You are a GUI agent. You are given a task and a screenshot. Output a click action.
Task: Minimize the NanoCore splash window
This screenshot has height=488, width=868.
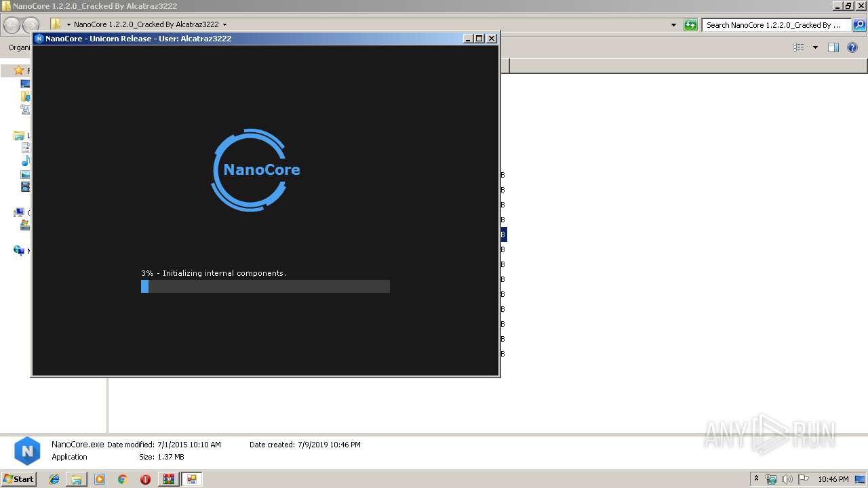468,39
